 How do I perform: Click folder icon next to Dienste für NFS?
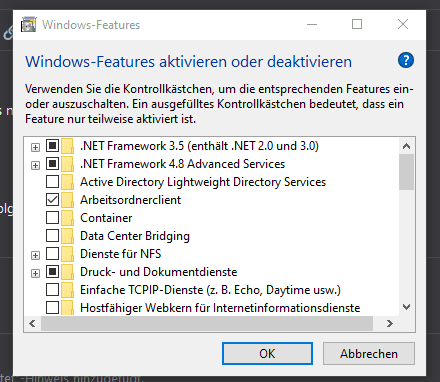(x=67, y=254)
